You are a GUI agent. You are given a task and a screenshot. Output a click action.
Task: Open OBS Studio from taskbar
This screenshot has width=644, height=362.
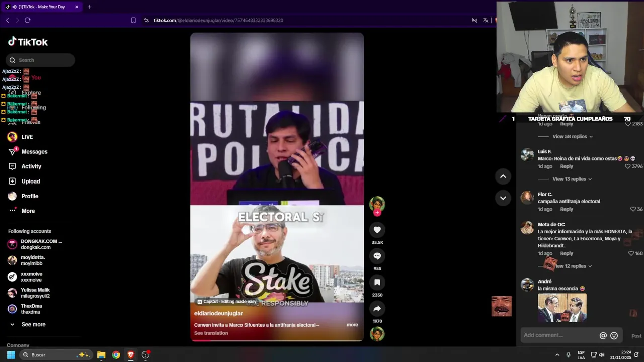pos(146,355)
